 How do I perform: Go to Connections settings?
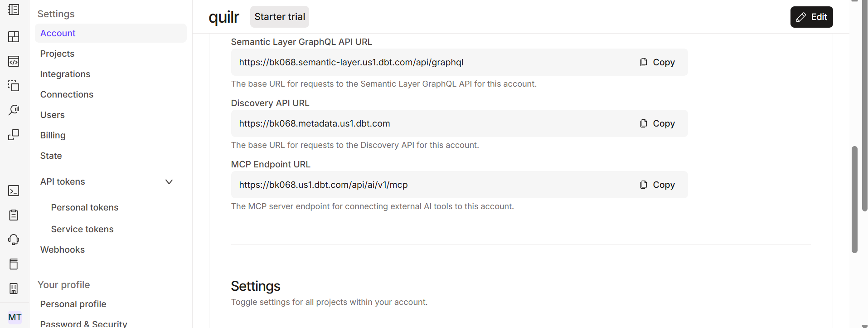(x=67, y=94)
